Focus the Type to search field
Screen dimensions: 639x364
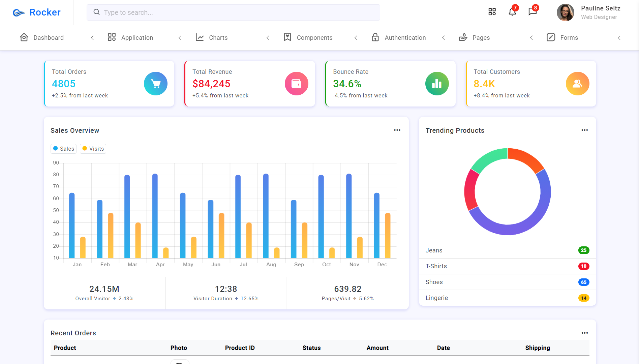click(x=233, y=12)
